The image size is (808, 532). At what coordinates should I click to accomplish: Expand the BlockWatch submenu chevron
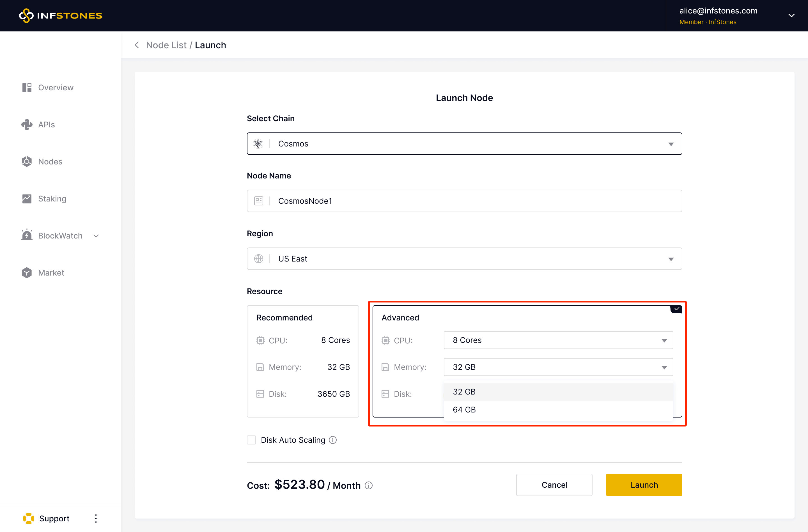click(96, 236)
